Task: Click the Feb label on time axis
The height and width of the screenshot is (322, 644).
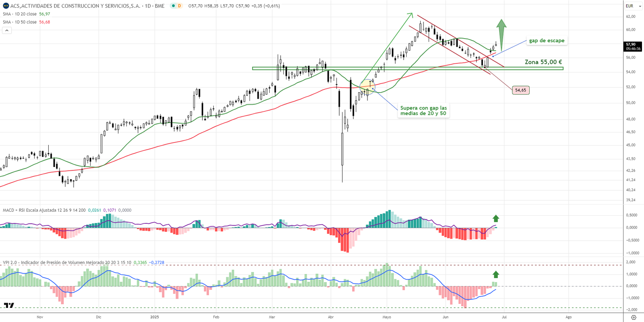Action: (216, 317)
